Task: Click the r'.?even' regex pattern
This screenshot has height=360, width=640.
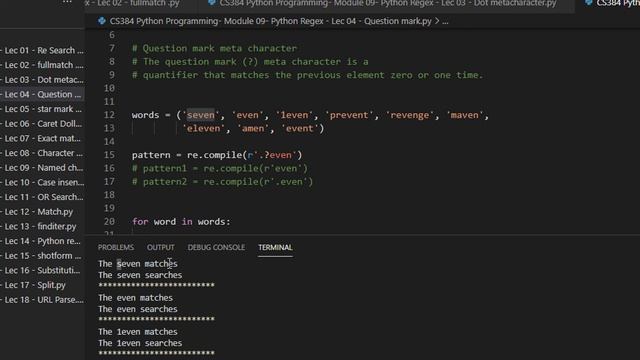Action: click(x=272, y=155)
